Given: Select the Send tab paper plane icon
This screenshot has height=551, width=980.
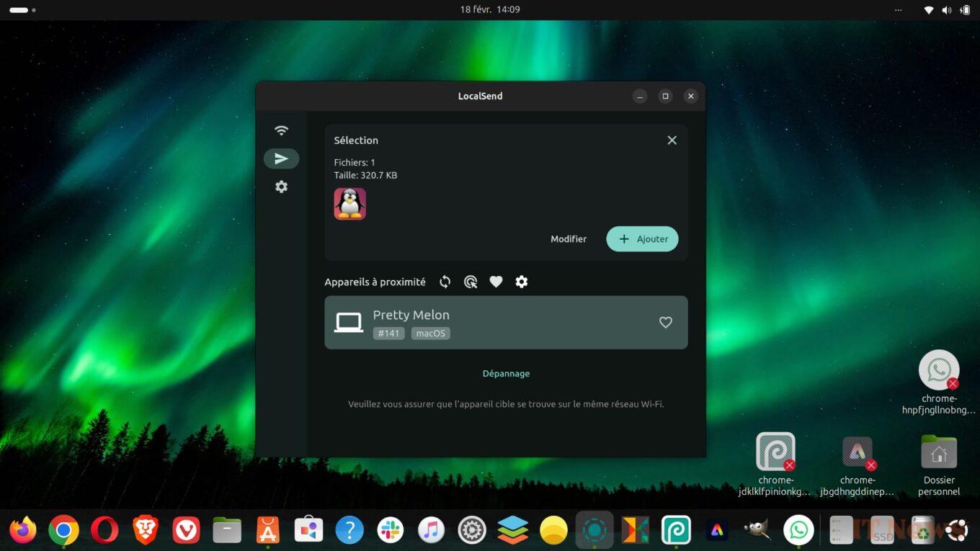Looking at the screenshot, I should tap(281, 158).
